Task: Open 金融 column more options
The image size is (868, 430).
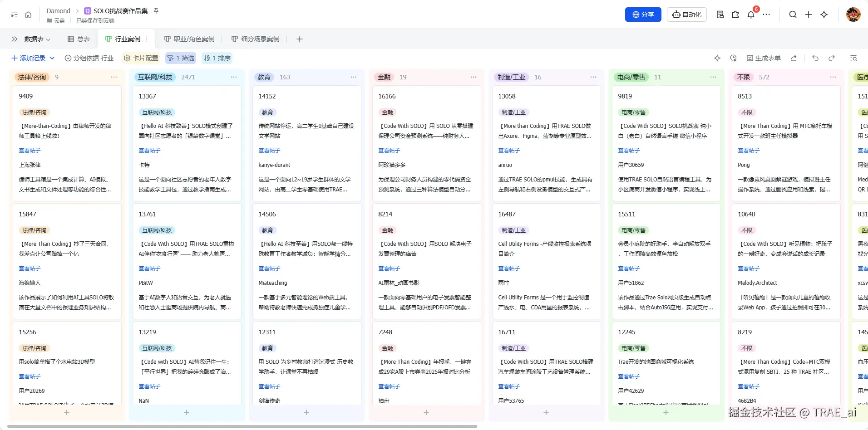Action: (473, 77)
